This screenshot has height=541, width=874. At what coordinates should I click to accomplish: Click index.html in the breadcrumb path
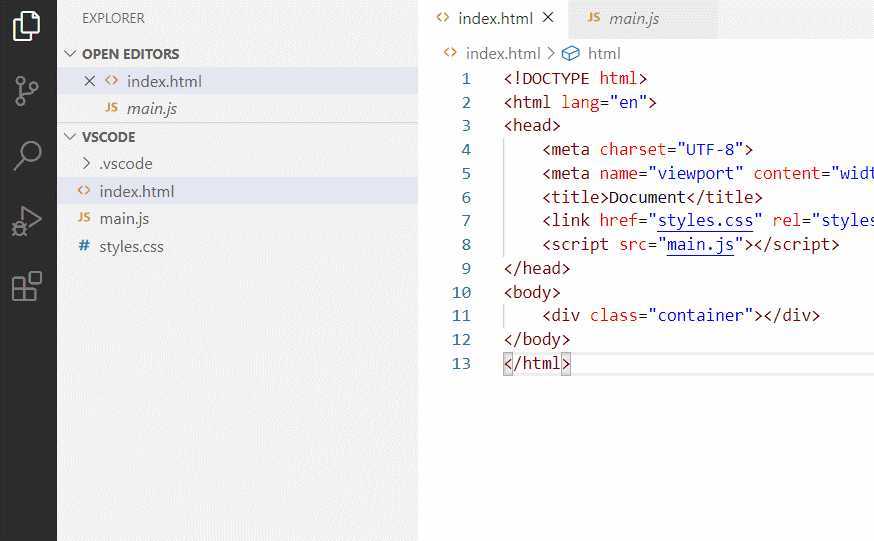[x=503, y=53]
